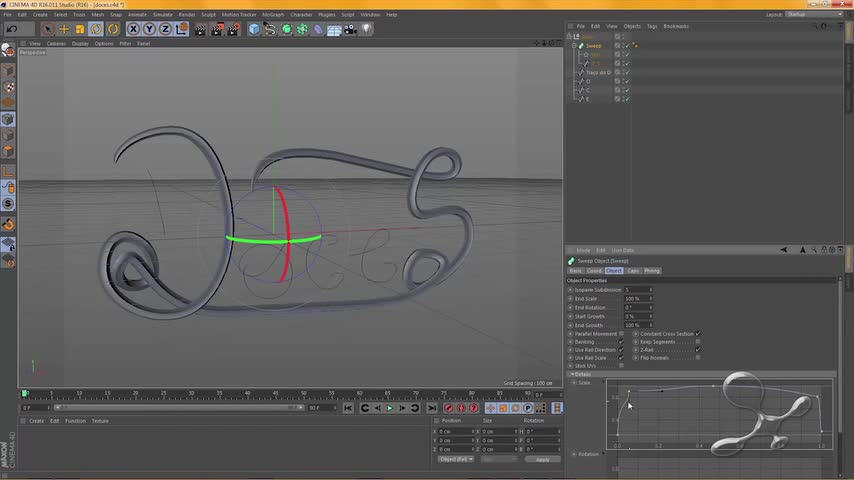Screen dimensions: 854x480
Task: Click the Light bulb icon
Action: click(x=366, y=29)
